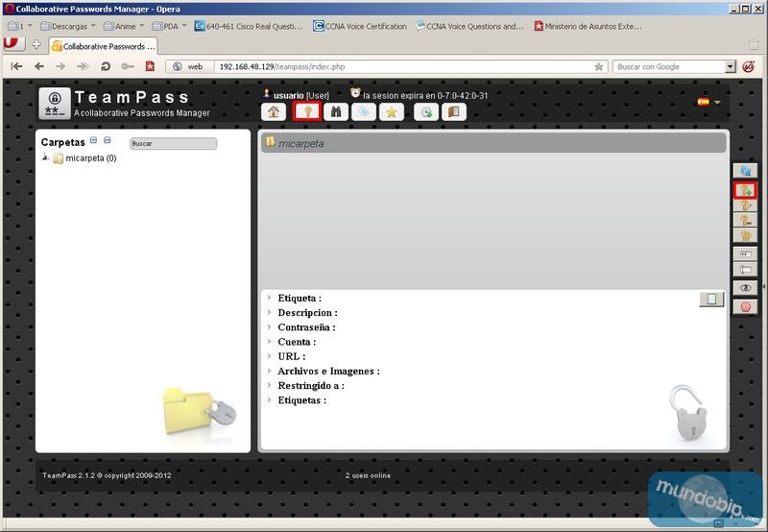Click Opera rewind navigation button
The width and height of the screenshot is (768, 532).
pos(16,66)
